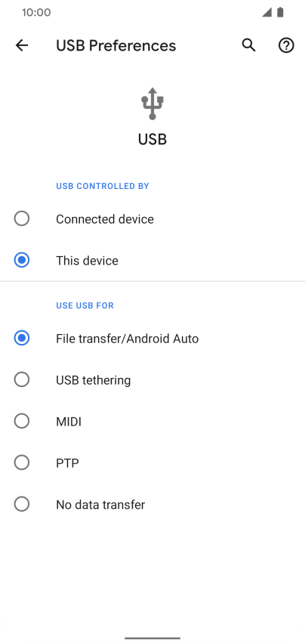
Task: Tap the USB Preferences page title
Action: point(116,45)
